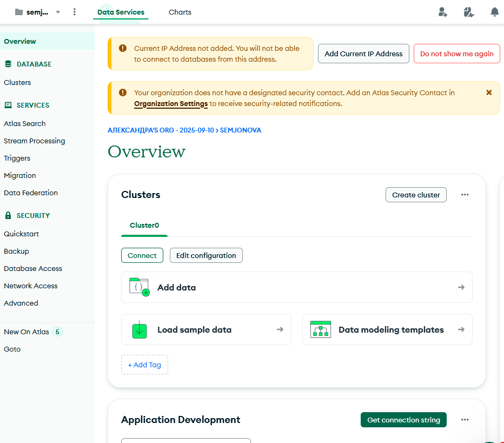Open Application Development card ellipsis menu

pos(465,420)
